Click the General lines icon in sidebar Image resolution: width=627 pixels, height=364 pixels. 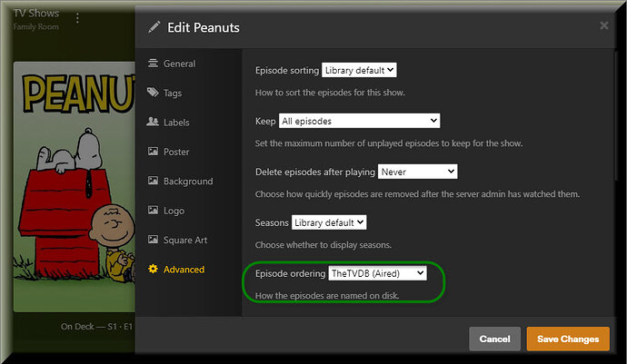(x=153, y=64)
